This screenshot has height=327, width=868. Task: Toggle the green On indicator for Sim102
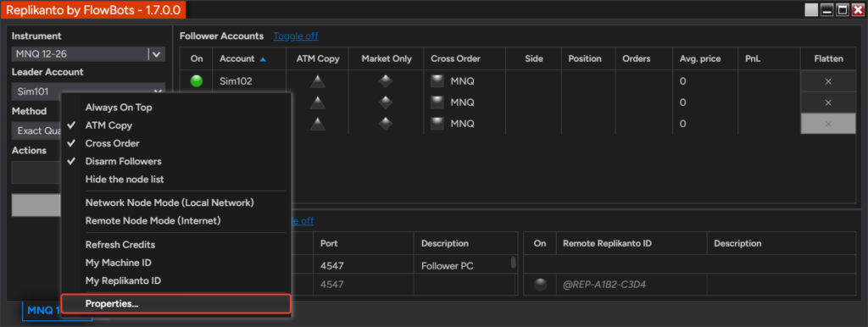click(196, 81)
